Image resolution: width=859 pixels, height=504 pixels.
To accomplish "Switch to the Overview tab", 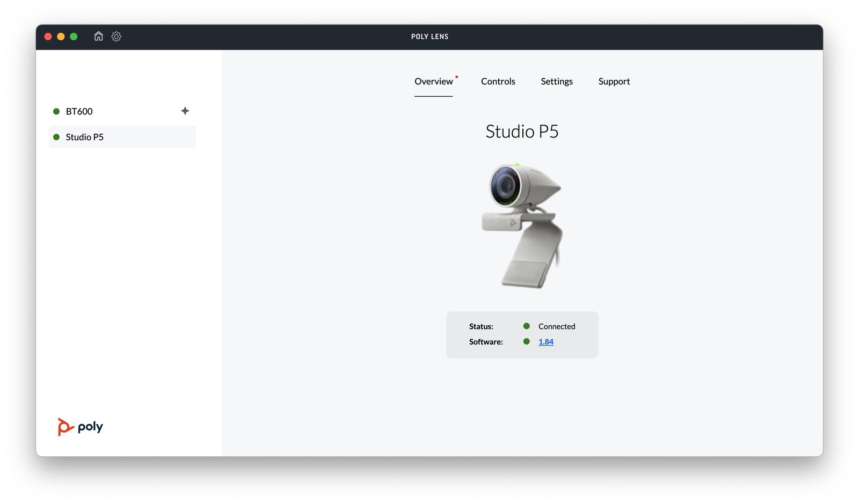I will [433, 82].
